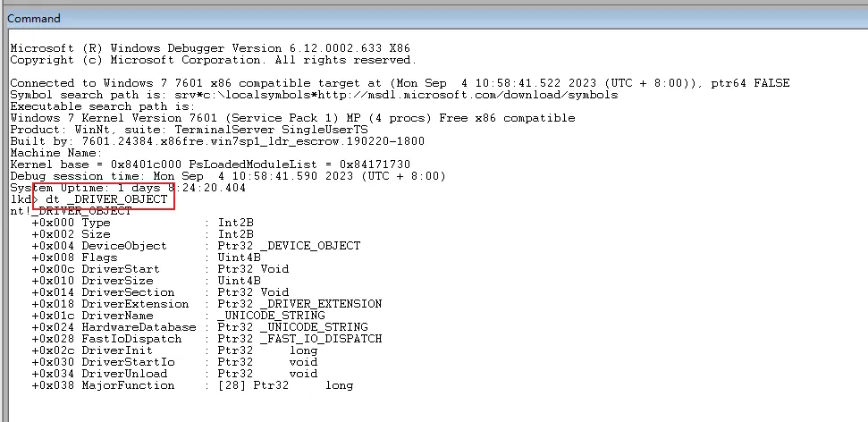
Task: Click the nt!_DRIVER_OBJECT header line
Action: tap(72, 211)
